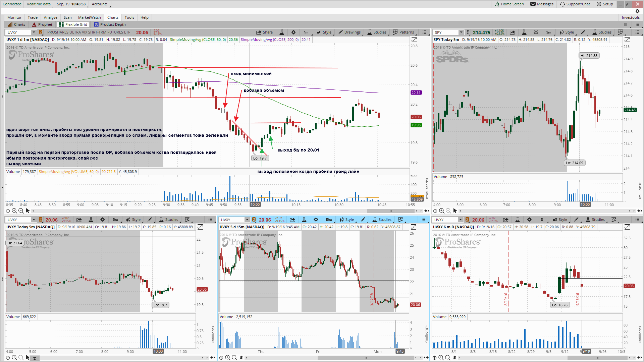Open the Monitor tab

click(14, 17)
